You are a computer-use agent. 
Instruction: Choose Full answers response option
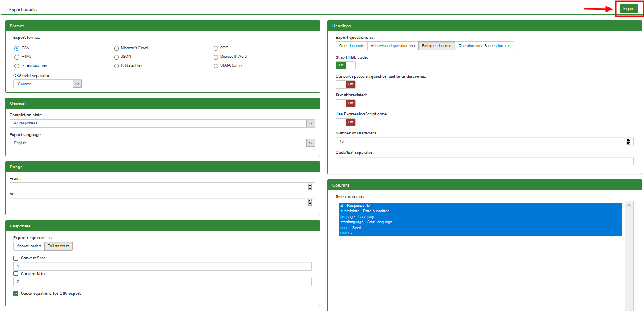[58, 246]
